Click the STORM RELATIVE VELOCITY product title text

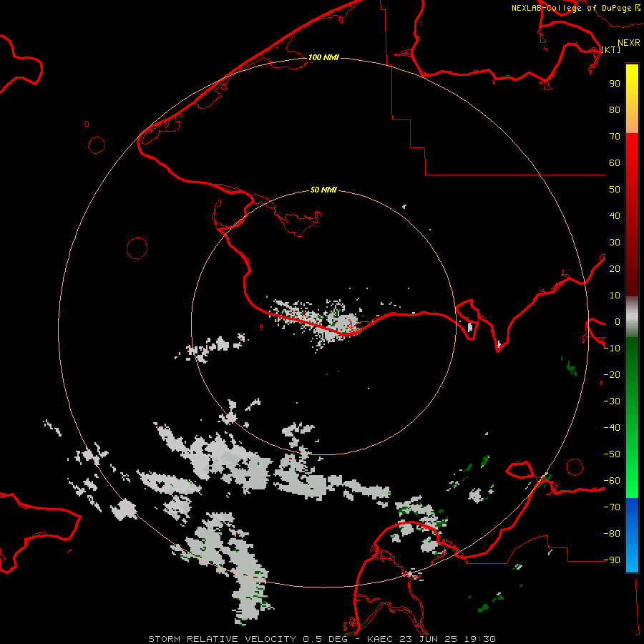pyautogui.click(x=223, y=639)
